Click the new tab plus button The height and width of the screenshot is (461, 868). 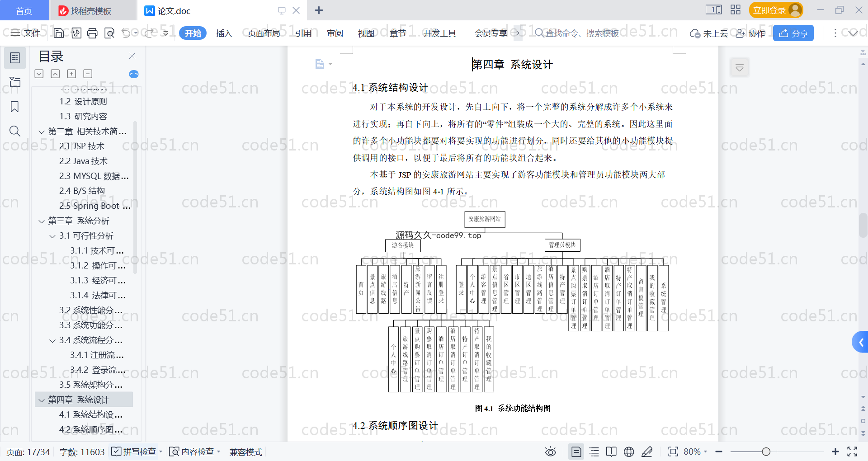[x=319, y=10]
